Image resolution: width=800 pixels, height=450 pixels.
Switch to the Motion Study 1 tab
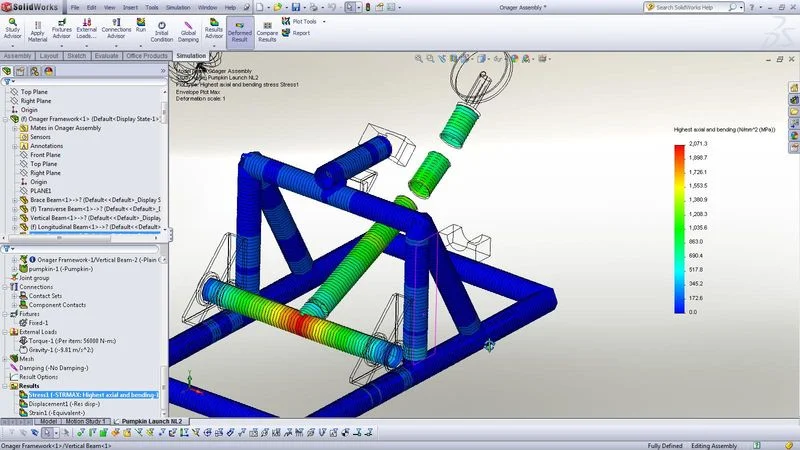click(x=85, y=421)
